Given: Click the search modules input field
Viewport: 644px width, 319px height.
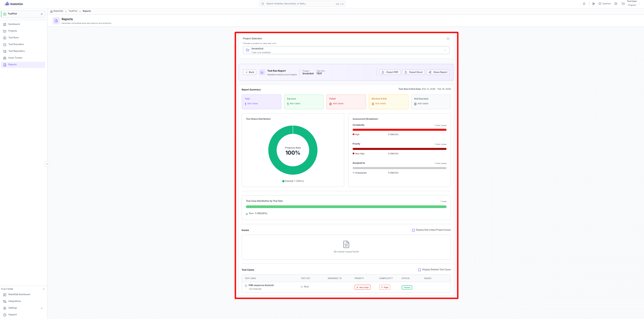Looking at the screenshot, I should pyautogui.click(x=302, y=4).
